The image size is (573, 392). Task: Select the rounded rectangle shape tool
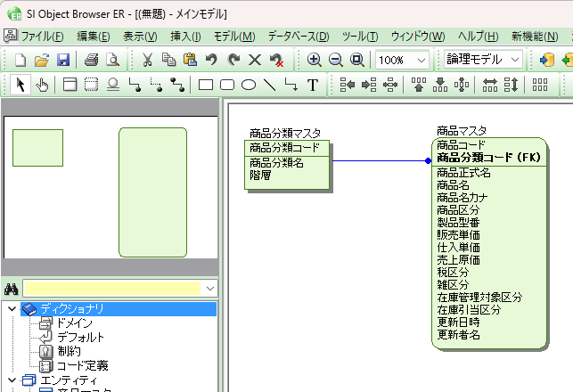(x=227, y=86)
